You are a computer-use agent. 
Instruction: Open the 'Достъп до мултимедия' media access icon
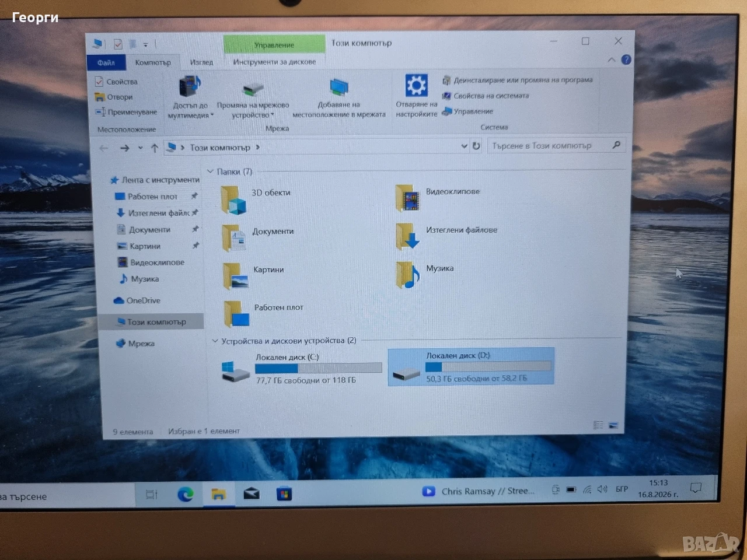coord(190,87)
